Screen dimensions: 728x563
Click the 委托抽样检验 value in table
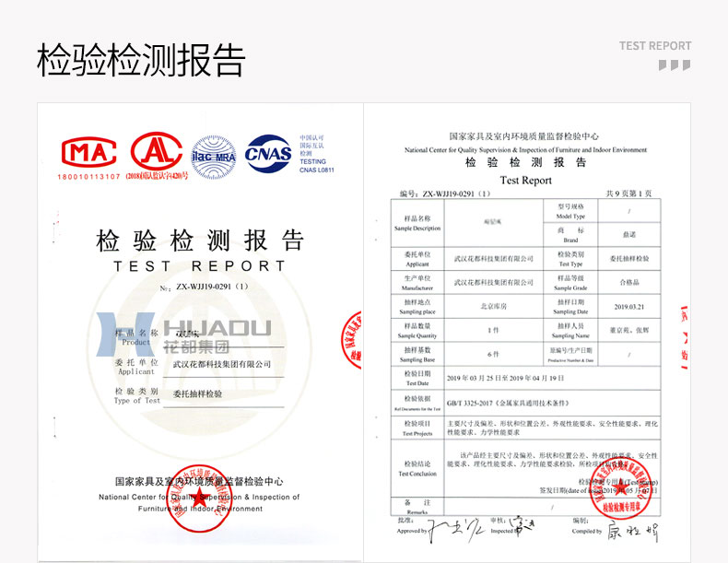[629, 259]
